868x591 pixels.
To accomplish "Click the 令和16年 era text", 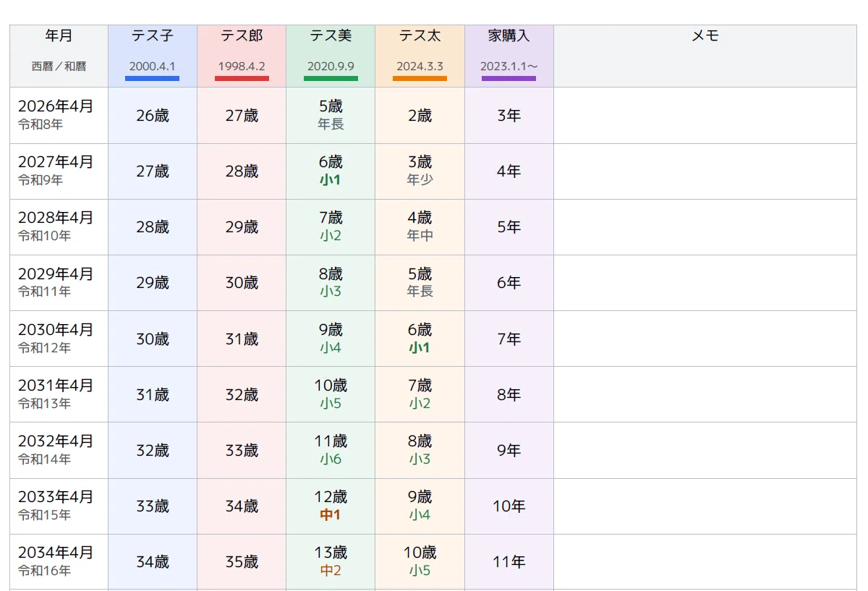I will pyautogui.click(x=44, y=571).
